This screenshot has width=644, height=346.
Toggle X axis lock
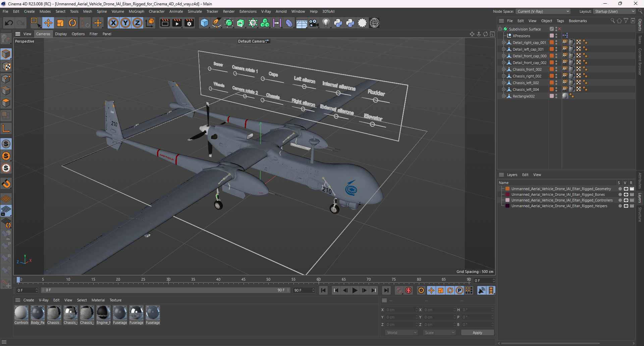pos(113,23)
